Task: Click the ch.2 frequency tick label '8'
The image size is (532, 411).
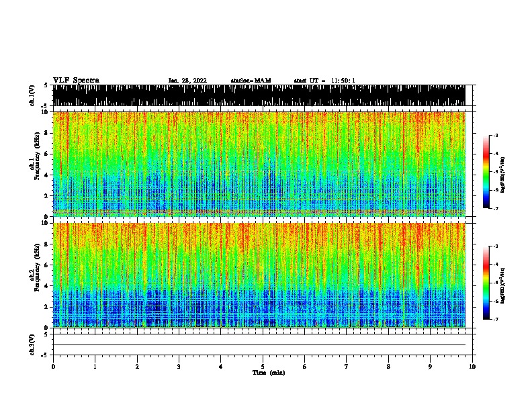Action: pos(46,244)
